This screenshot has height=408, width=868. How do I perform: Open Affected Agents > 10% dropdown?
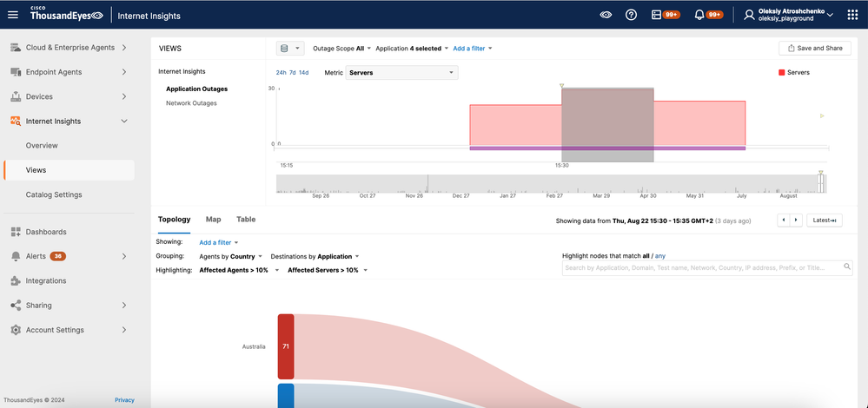(x=239, y=270)
